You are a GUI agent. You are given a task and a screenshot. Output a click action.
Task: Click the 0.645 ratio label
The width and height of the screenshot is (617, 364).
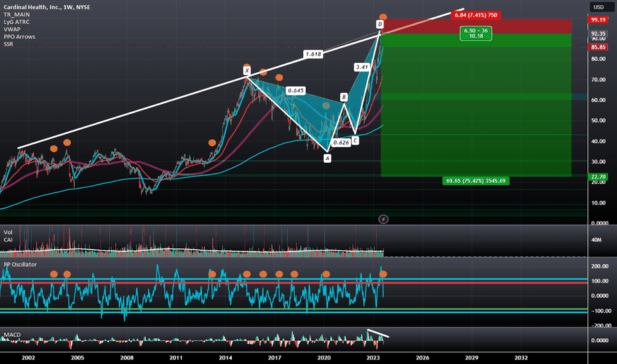coord(295,91)
